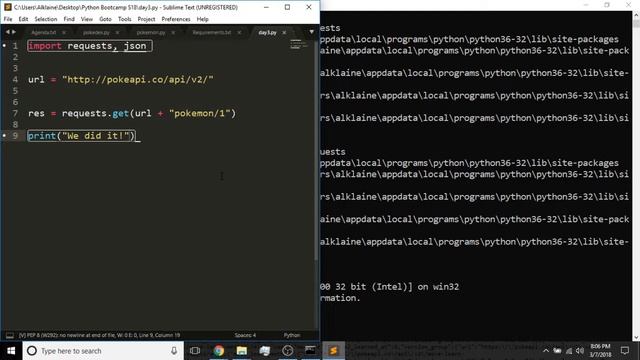Click the taskbar clock showing 8:06 PM
This screenshot has height=360, width=640.
pos(600,350)
